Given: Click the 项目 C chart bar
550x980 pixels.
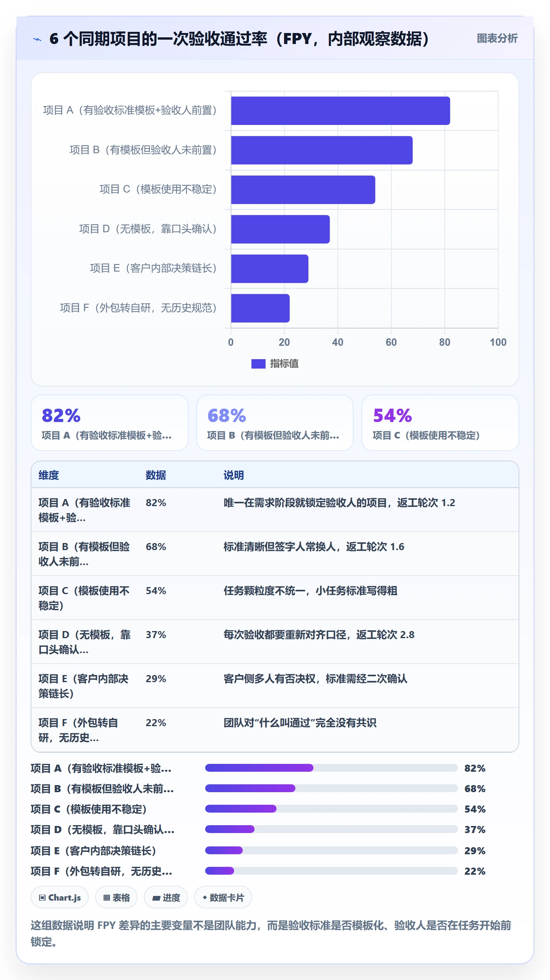Looking at the screenshot, I should (303, 190).
